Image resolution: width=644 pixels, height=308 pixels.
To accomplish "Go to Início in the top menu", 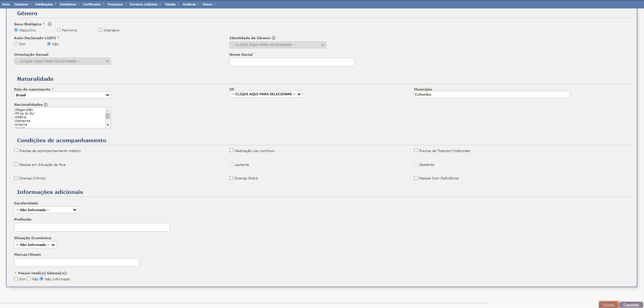I will point(6,4).
